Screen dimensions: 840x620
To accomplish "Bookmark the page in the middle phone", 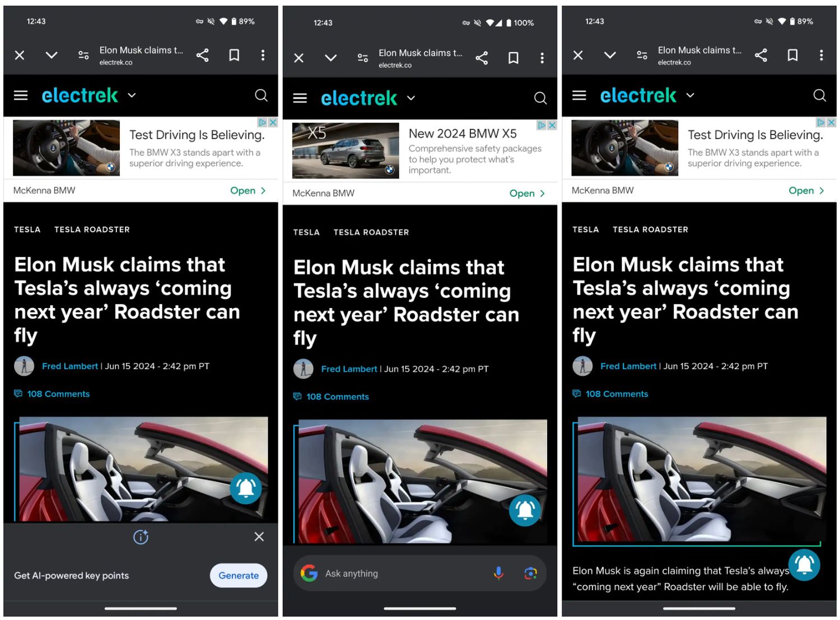I will (513, 58).
